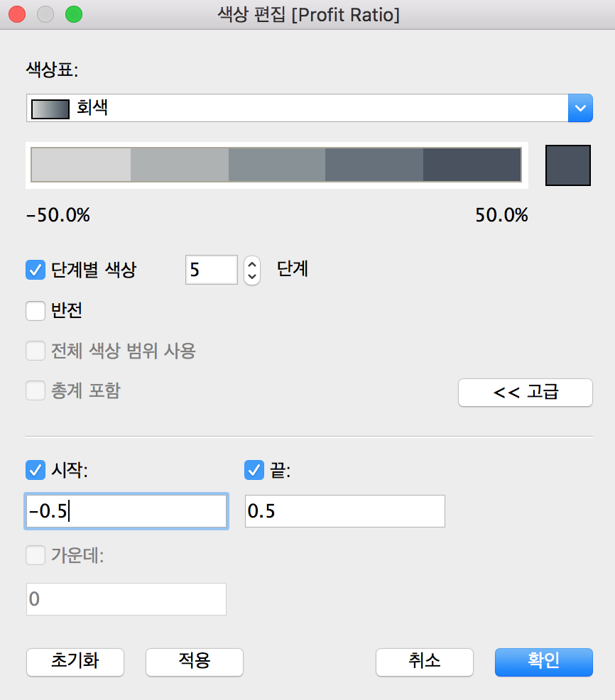Viewport: 615px width, 700px height.
Task: Toggle the 시작 checkbox
Action: (x=36, y=470)
